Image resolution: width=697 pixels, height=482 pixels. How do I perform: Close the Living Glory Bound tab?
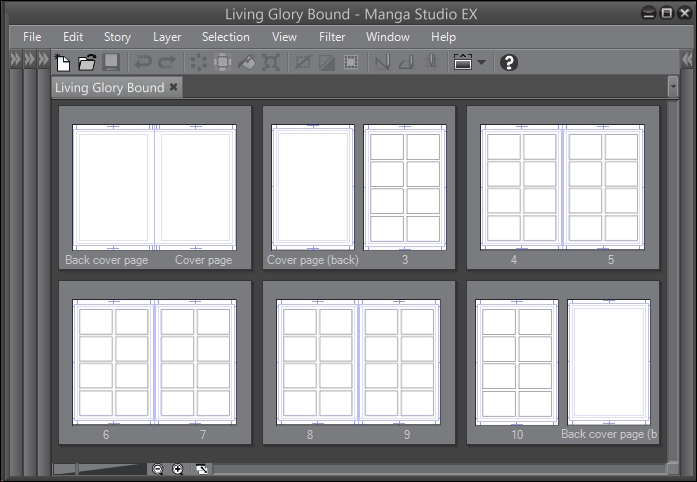coord(174,87)
